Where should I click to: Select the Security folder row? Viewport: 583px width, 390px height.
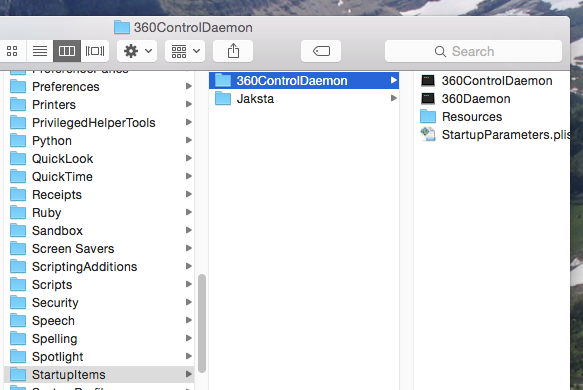point(100,303)
